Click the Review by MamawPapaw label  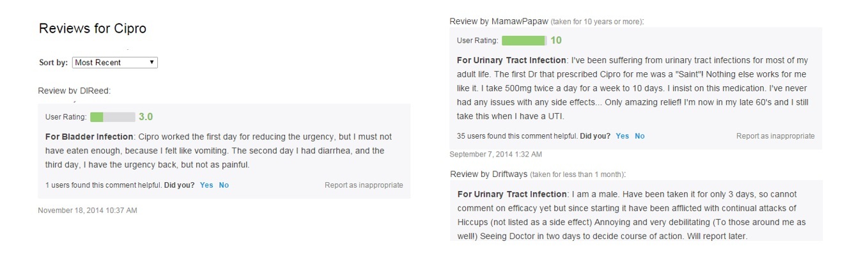click(x=499, y=21)
